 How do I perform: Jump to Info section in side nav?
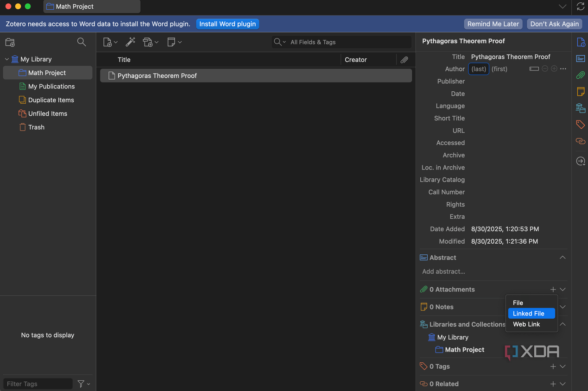tap(581, 42)
